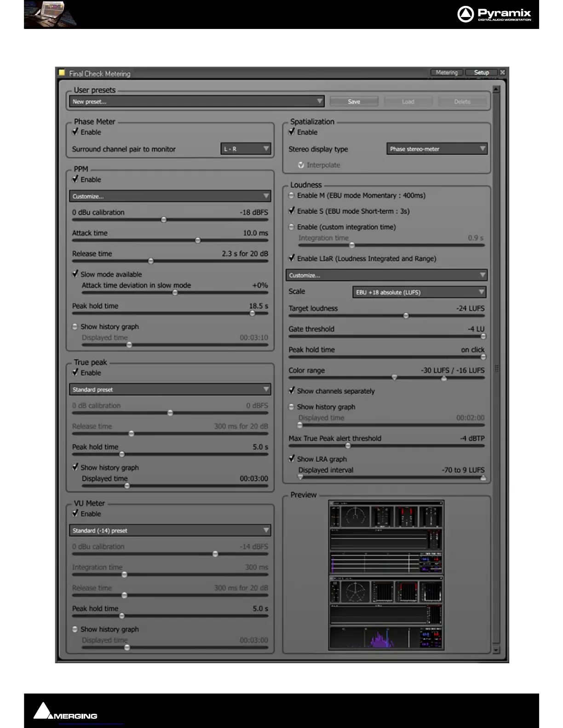Screen dimensions: 563x728
Task: Click the Load preset button
Action: click(x=408, y=102)
